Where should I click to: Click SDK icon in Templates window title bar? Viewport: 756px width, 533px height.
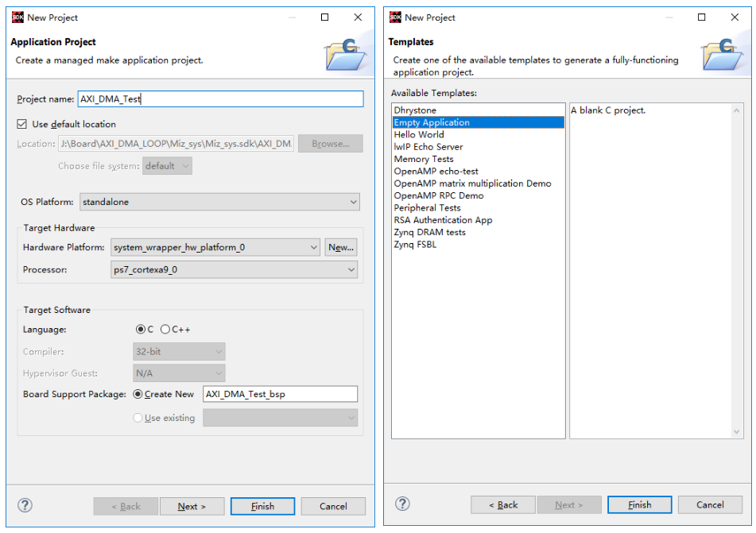tap(395, 17)
